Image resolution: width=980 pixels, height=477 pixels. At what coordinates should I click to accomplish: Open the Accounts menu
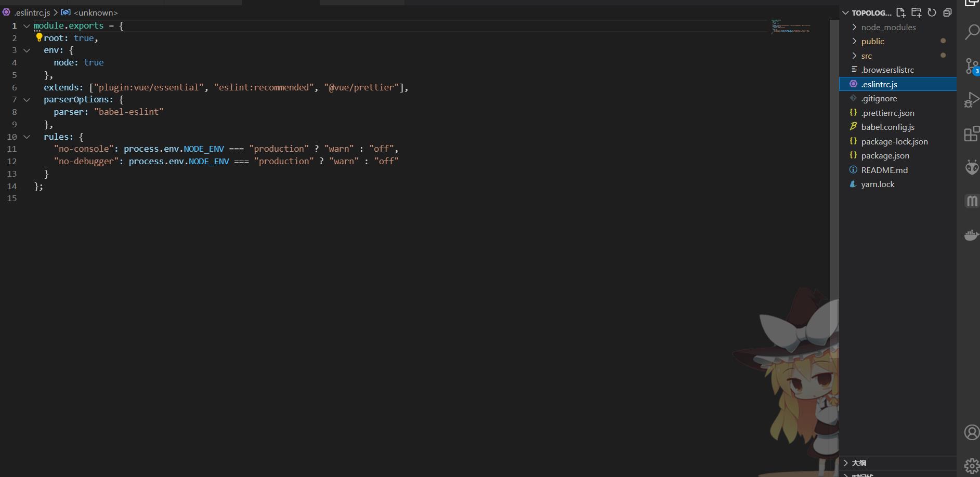pyautogui.click(x=972, y=432)
